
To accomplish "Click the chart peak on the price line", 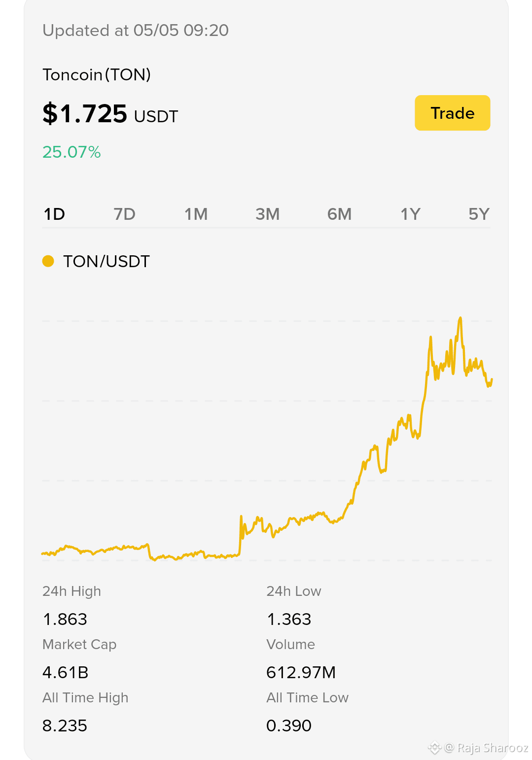I will coord(460,319).
